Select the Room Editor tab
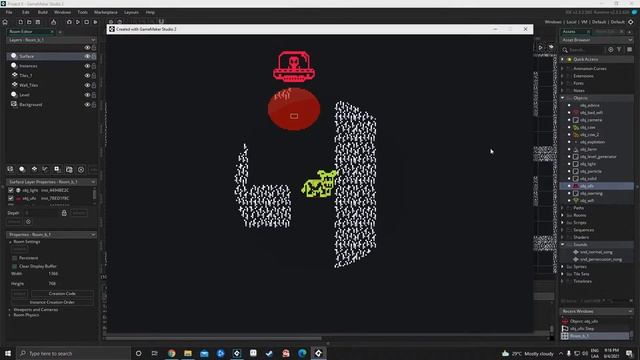This screenshot has width=640, height=360. click(x=30, y=31)
